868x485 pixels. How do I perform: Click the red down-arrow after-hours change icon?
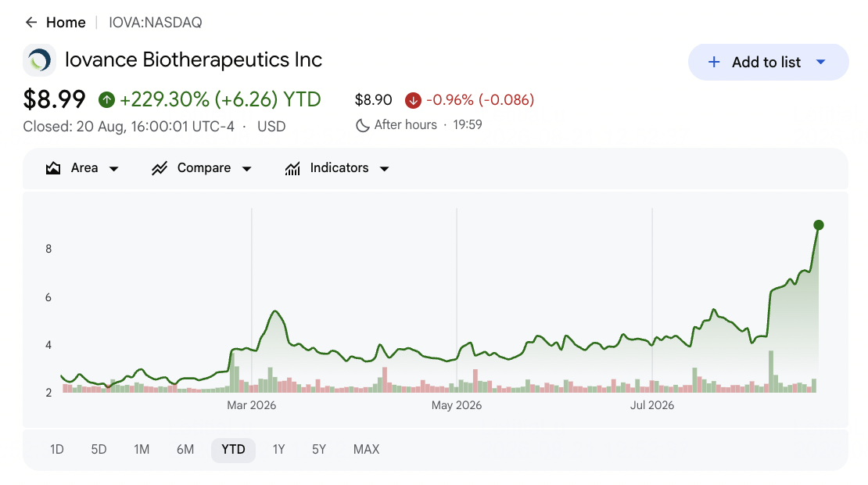[x=413, y=100]
